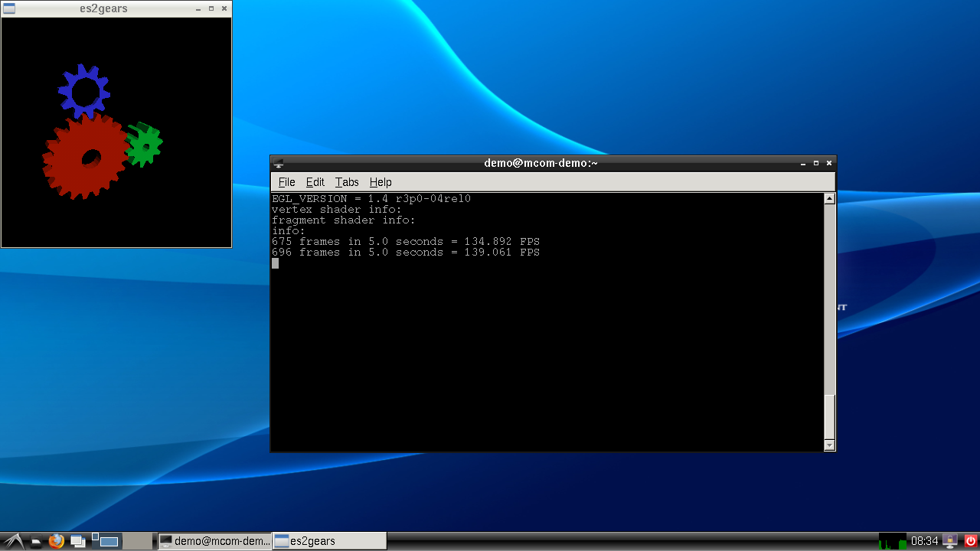Click the terminal scrollbar up arrow
980x551 pixels.
[829, 199]
